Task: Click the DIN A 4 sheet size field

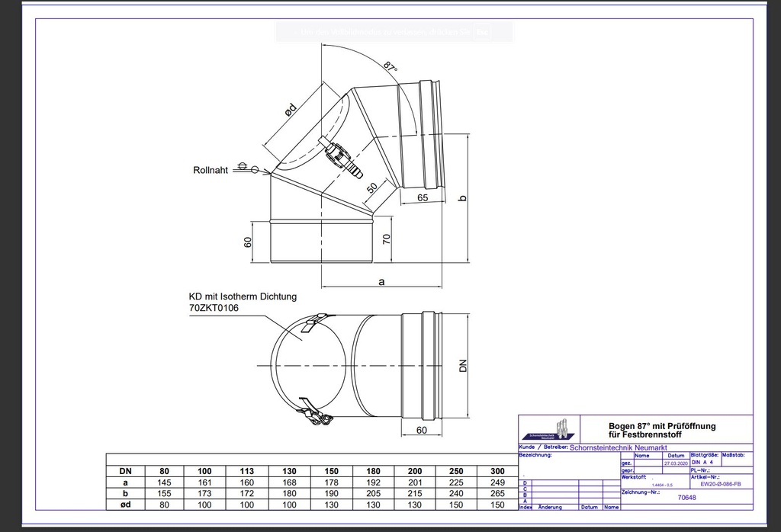Action: pos(702,463)
